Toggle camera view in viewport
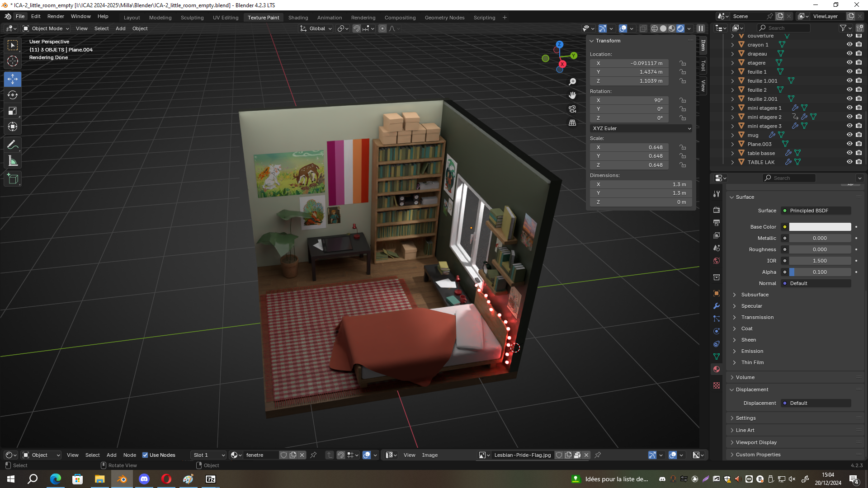Viewport: 868px width, 488px height. coord(572,109)
